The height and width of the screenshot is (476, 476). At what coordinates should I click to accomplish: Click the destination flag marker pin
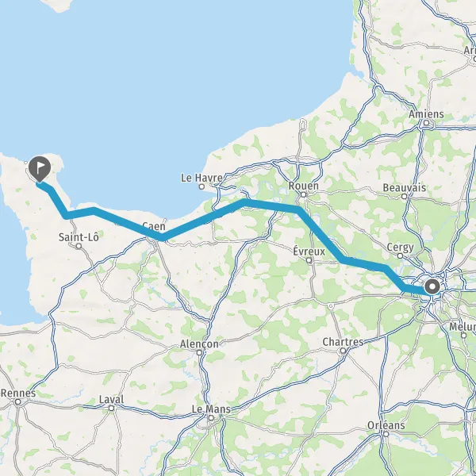pyautogui.click(x=40, y=168)
